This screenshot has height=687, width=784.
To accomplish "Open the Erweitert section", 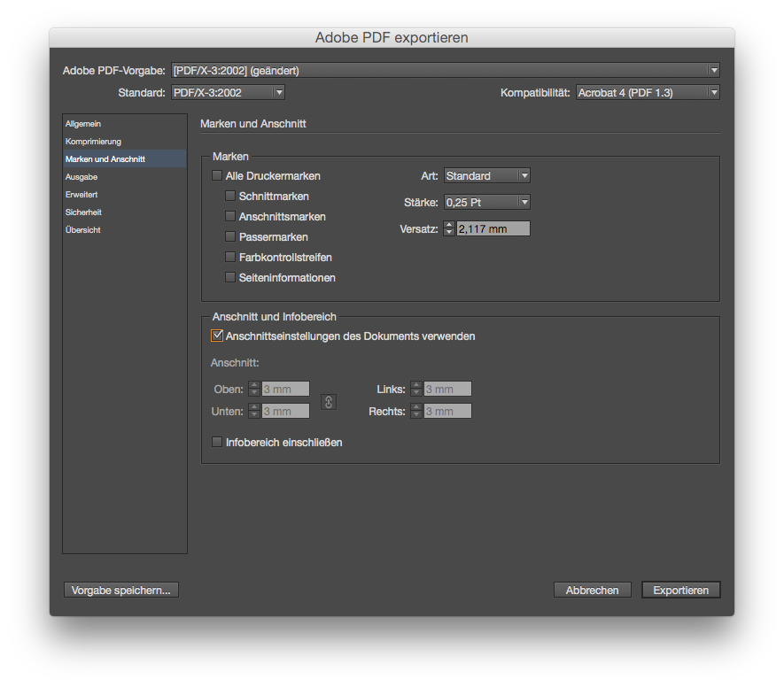I will point(125,195).
